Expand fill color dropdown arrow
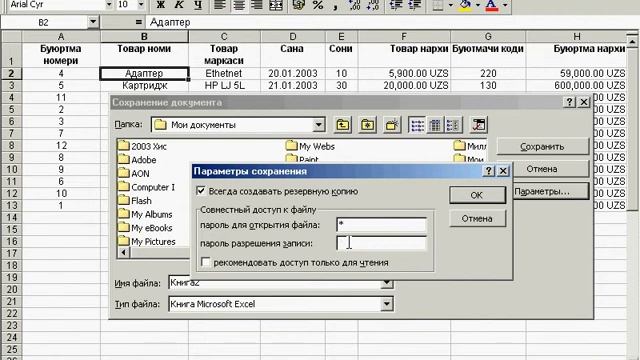The width and height of the screenshot is (640, 360). 478,5
